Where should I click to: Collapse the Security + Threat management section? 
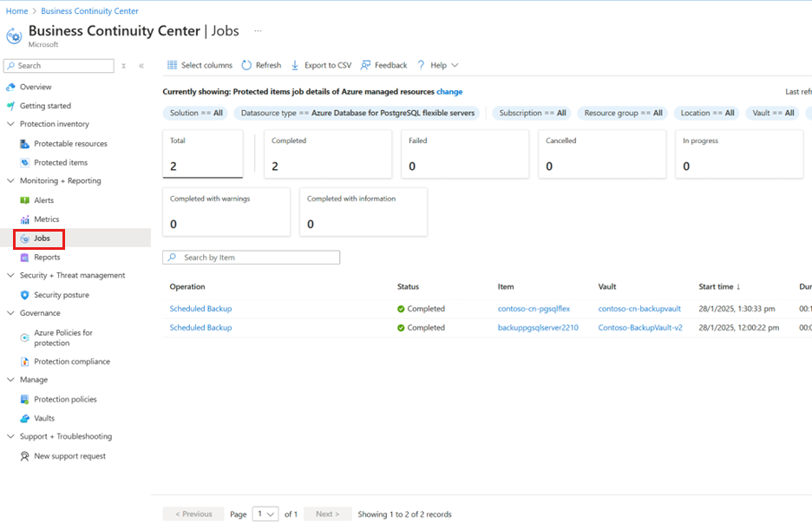(10, 275)
